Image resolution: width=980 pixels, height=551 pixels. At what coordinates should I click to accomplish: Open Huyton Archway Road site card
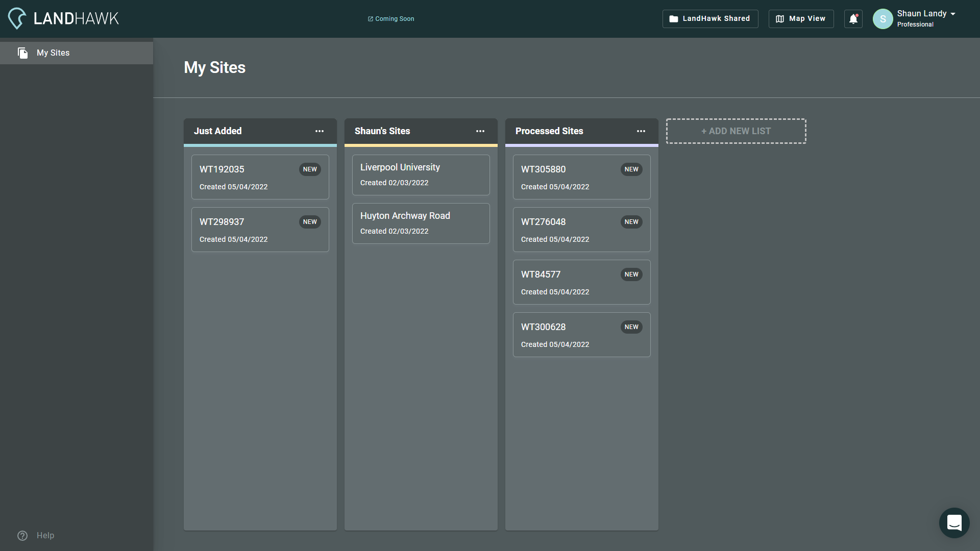click(421, 223)
